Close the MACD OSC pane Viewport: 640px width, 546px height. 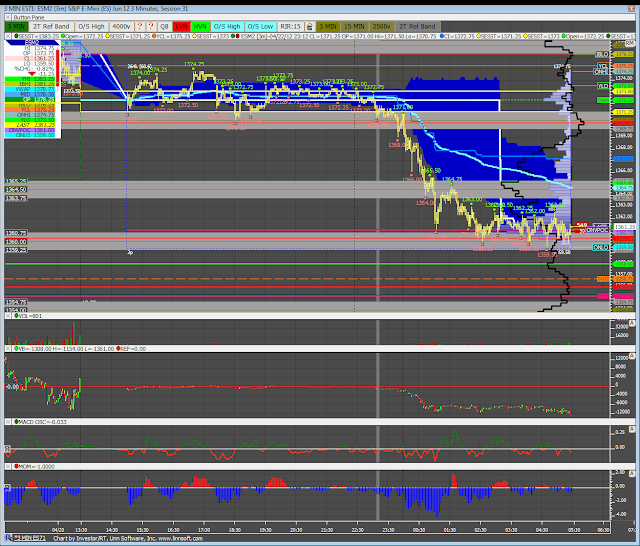tap(8, 422)
